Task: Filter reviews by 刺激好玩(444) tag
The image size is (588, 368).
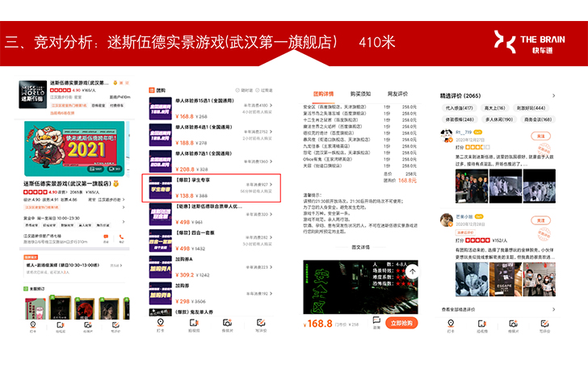Action: (530, 108)
